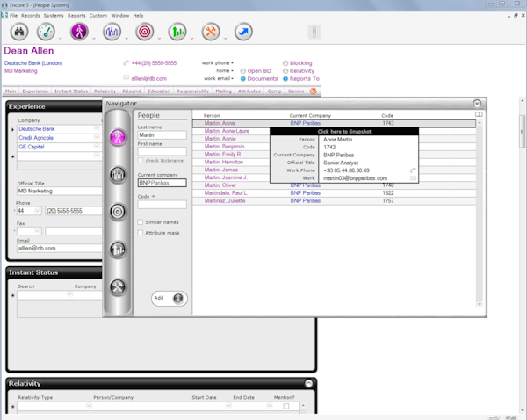Click the dashboard gauge toolbar icon
This screenshot has height=420, width=527.
pos(46,32)
